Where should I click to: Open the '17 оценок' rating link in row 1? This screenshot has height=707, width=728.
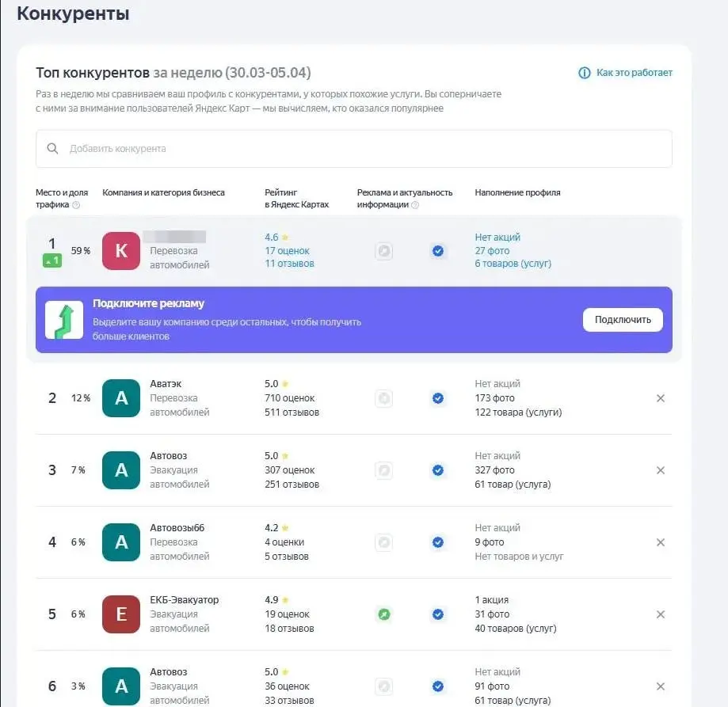pos(287,250)
